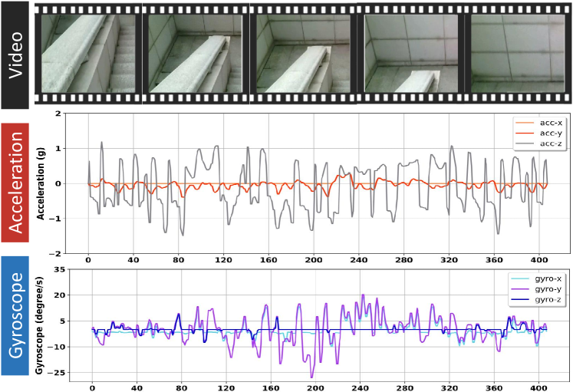Click the 120 tick on gyroscope x-axis
Image resolution: width=573 pixels, height=392 pixels.
click(226, 388)
